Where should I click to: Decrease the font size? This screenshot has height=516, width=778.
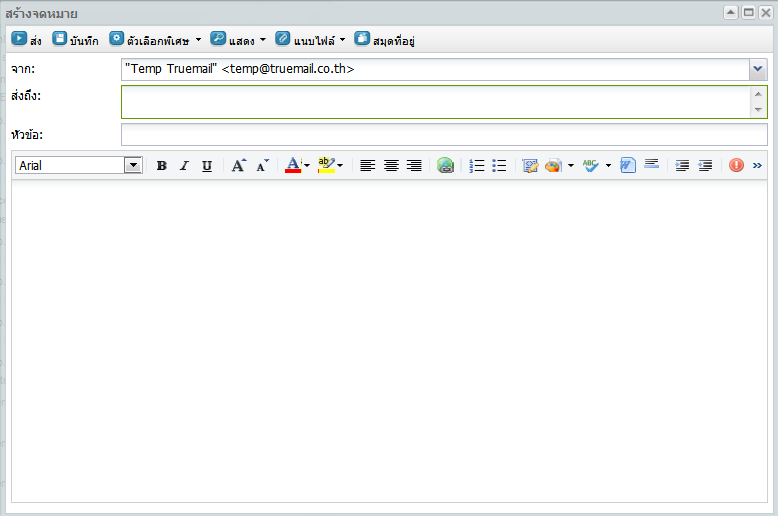point(262,166)
